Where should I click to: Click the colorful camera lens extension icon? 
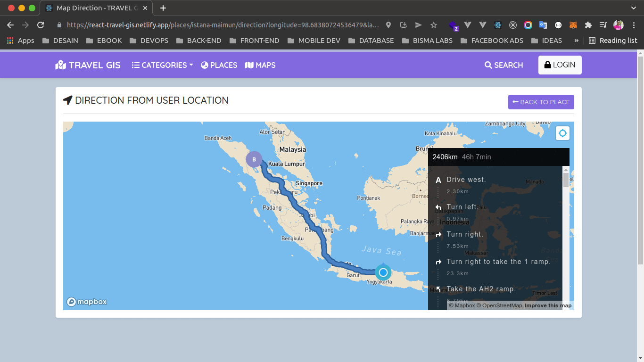[528, 25]
